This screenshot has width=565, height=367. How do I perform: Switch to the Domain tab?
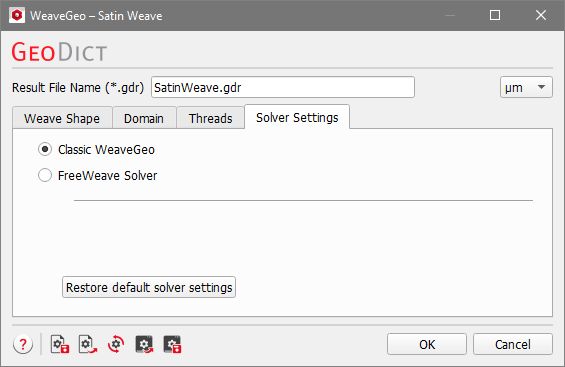(144, 118)
